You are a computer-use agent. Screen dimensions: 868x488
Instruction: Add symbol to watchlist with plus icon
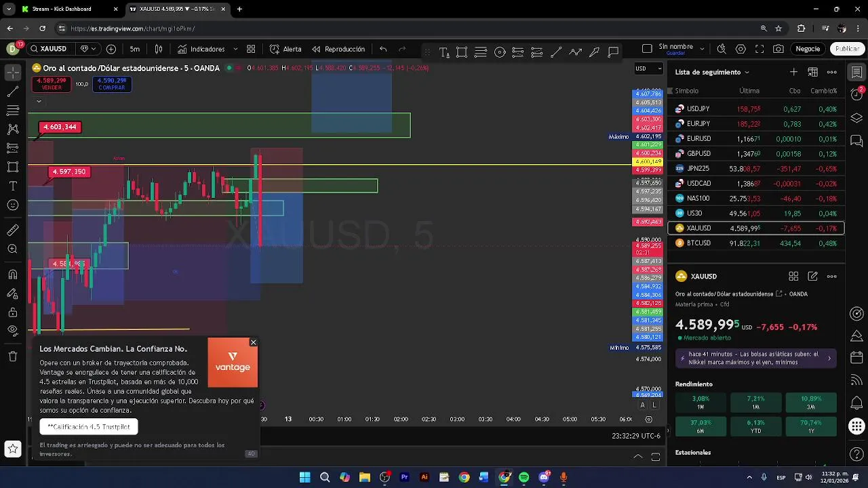793,72
